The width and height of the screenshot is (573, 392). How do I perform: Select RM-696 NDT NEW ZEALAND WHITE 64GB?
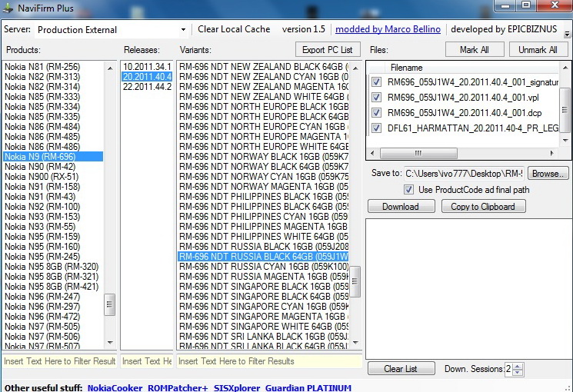264,97
